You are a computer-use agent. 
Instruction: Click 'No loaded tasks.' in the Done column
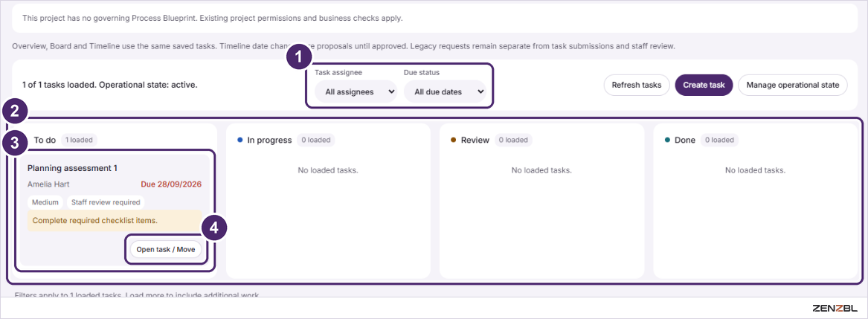click(755, 170)
